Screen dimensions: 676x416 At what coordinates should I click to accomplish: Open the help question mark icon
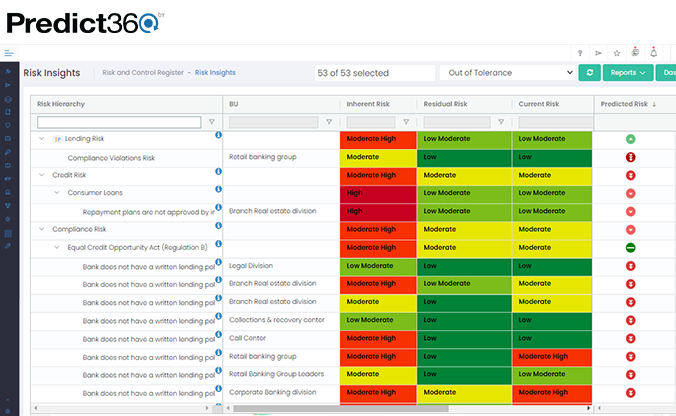coord(580,53)
